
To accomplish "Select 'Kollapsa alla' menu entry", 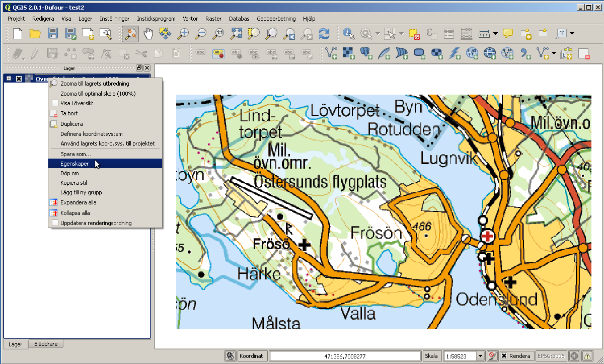I will pyautogui.click(x=105, y=213).
